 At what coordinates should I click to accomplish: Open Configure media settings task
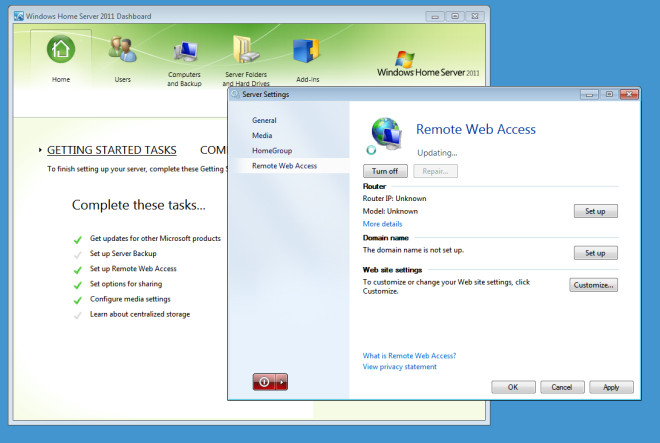tap(130, 299)
